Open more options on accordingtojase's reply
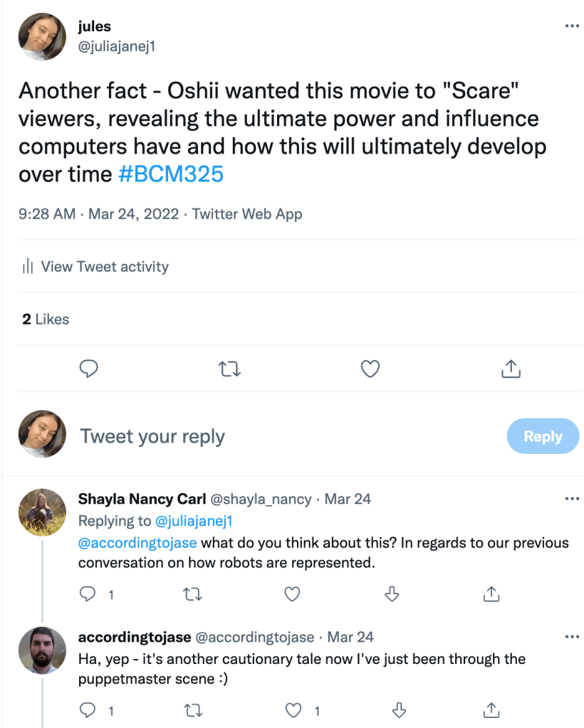The image size is (584, 728). pos(571,636)
